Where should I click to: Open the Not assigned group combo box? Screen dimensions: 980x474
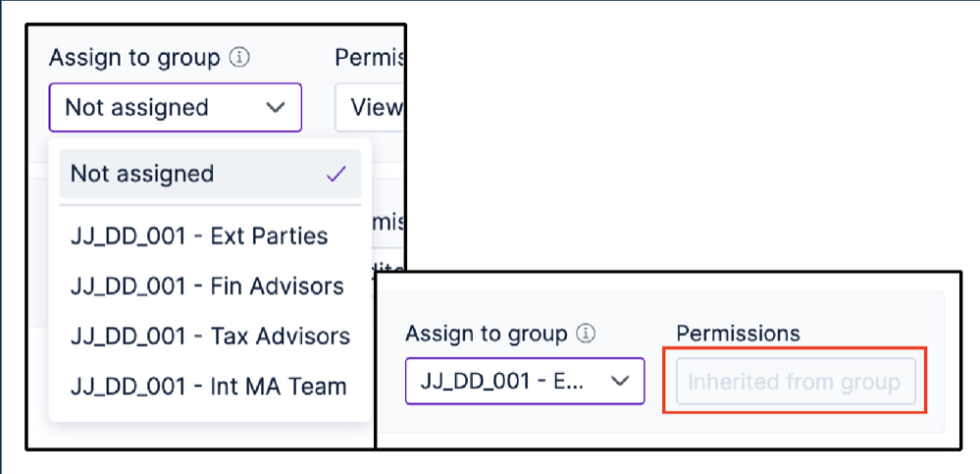point(175,108)
